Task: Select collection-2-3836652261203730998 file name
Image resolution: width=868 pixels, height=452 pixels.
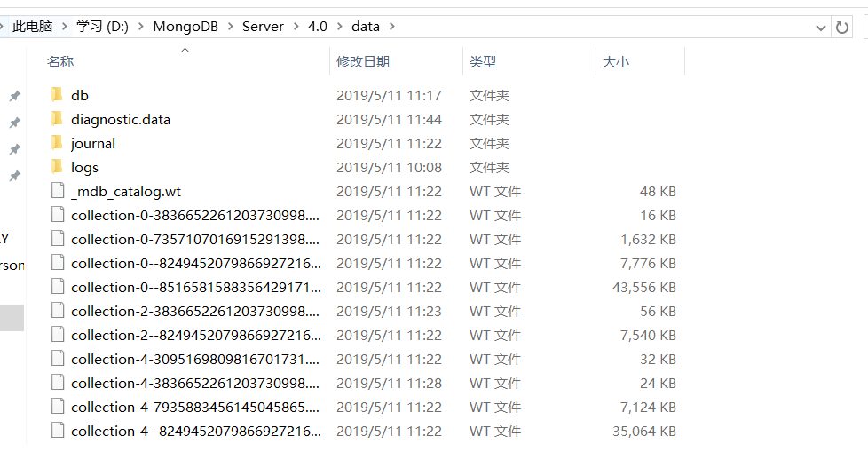Action: pos(195,311)
